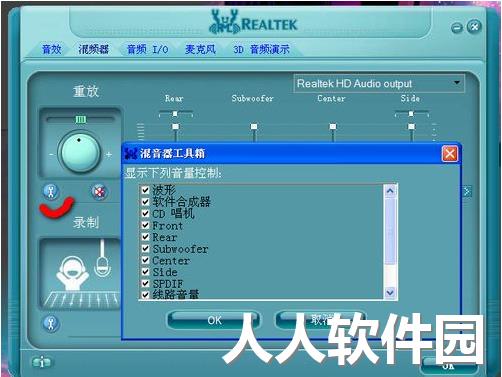502x377 pixels.
Task: Click the volume knob plus sign
Action: pyautogui.click(x=109, y=155)
